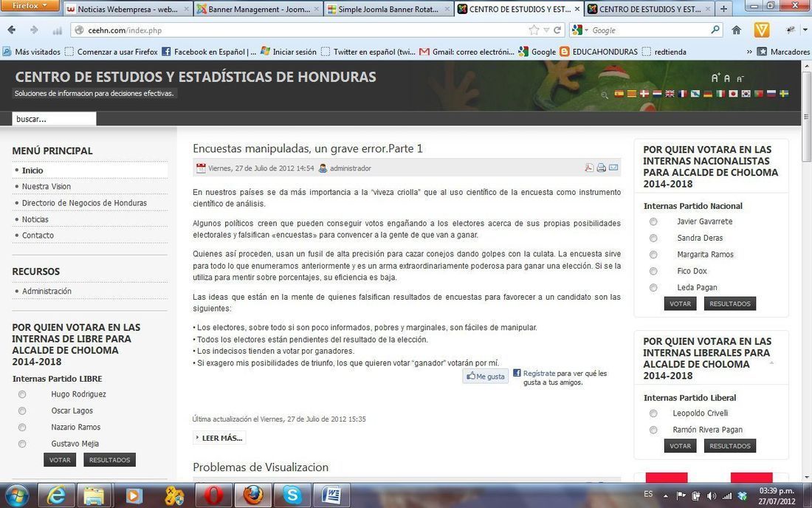This screenshot has width=812, height=508.
Task: Reload the page with refresh icon
Action: tap(557, 30)
